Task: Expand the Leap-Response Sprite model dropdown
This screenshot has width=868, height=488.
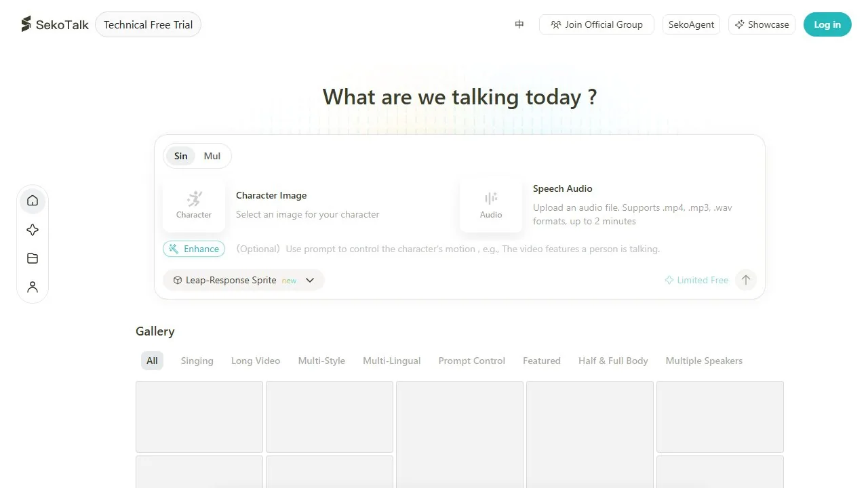Action: [243, 280]
